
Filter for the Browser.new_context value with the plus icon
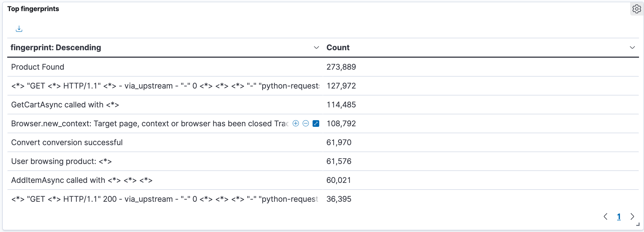click(296, 123)
